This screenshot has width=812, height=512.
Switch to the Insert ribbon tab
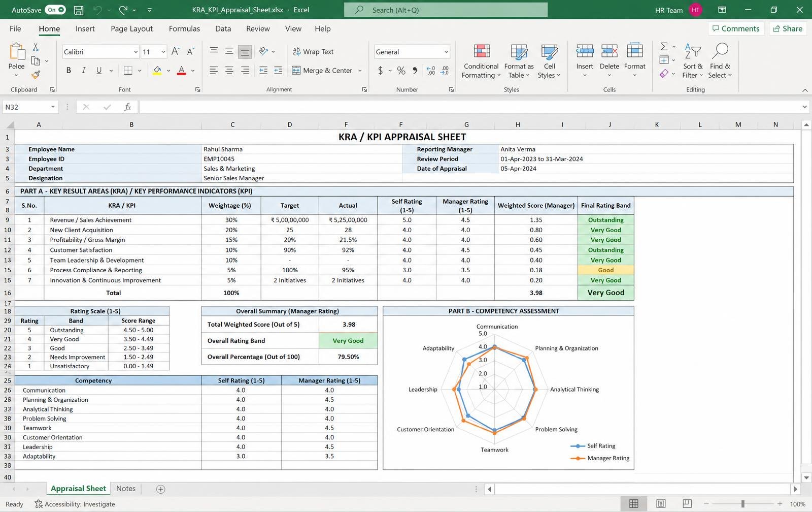coord(85,28)
